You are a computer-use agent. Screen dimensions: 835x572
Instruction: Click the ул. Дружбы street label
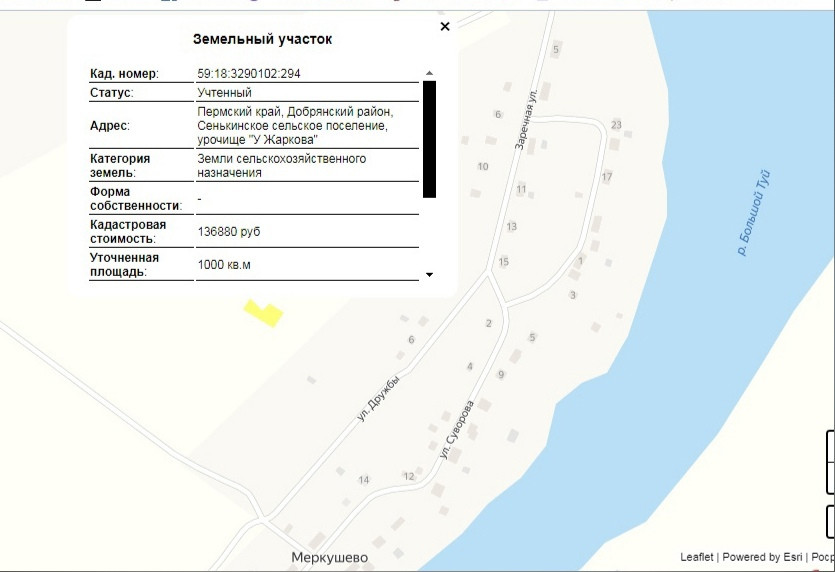click(x=378, y=398)
